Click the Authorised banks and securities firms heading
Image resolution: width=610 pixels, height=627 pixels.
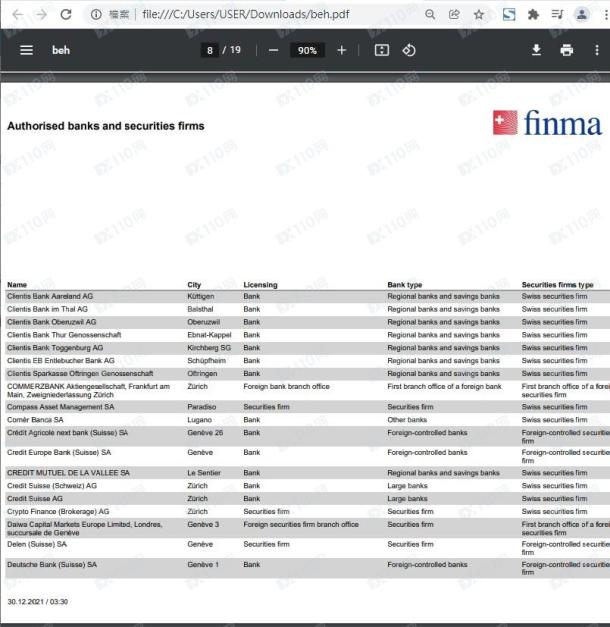click(106, 126)
